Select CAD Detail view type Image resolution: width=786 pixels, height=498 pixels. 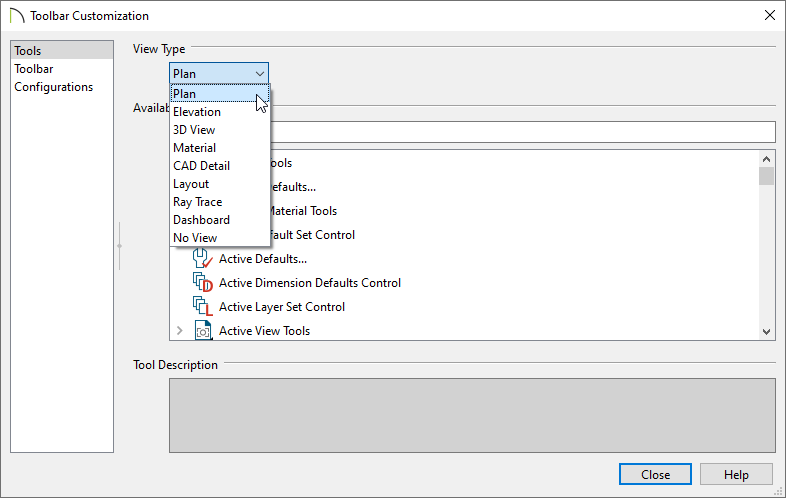click(x=201, y=166)
